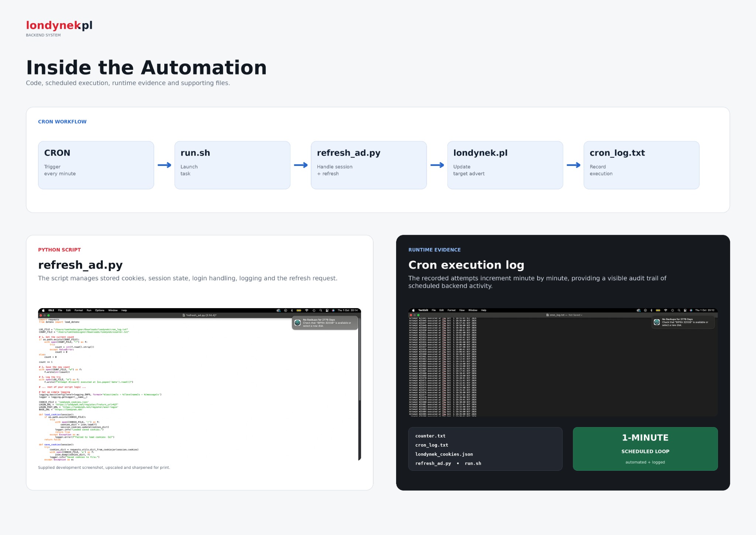756x535 pixels.
Task: Open Spotlight search in the TextEdit menu bar
Action: (x=679, y=310)
